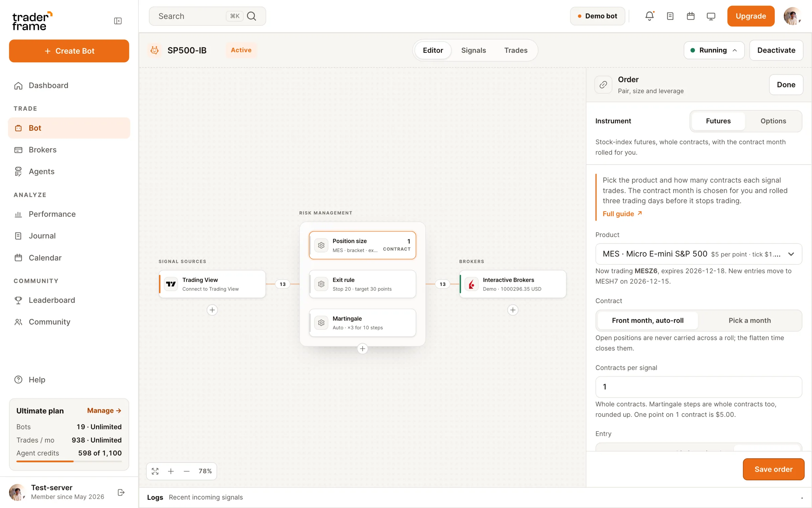
Task: Open Martingale gear icon
Action: [x=321, y=323]
